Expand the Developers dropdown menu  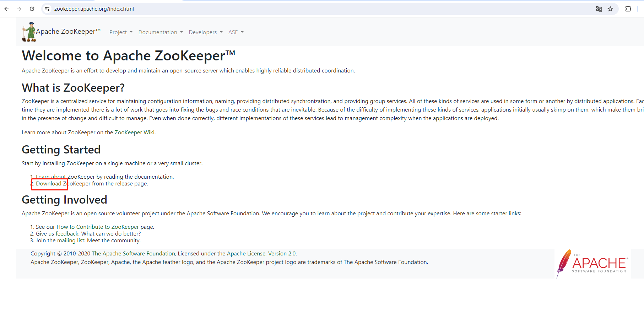[x=206, y=32]
